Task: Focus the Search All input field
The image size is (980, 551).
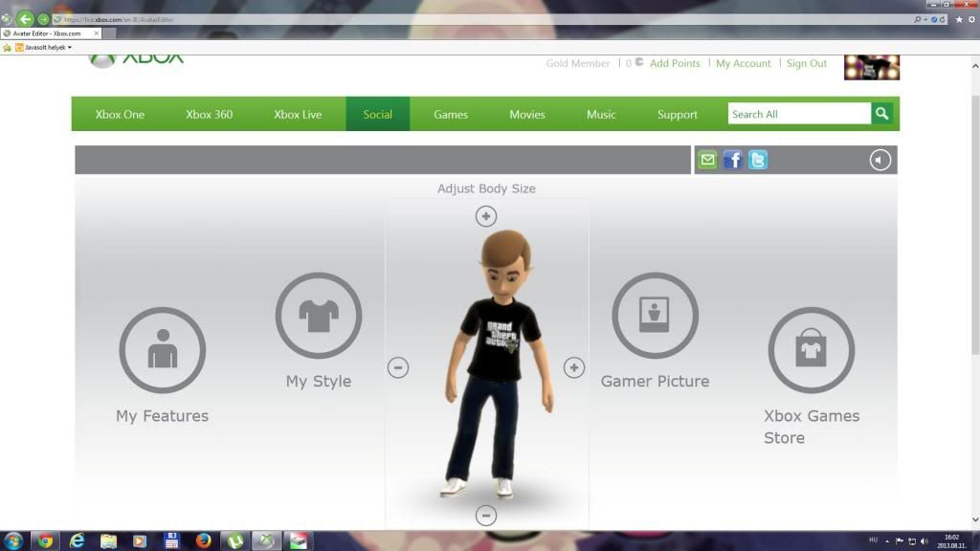Action: pos(799,114)
